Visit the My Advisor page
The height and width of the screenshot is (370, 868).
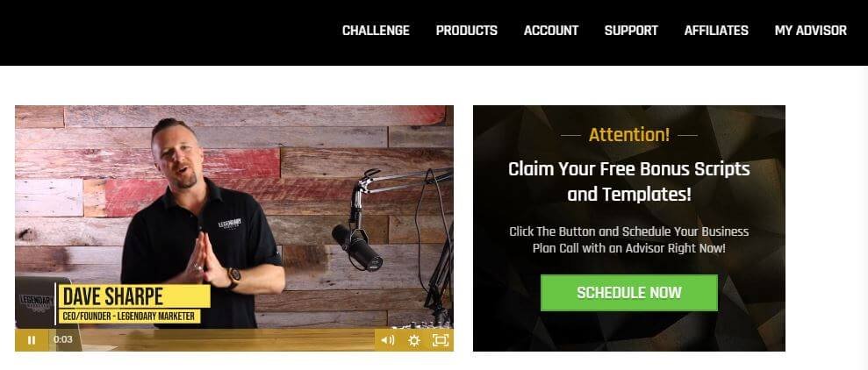[x=810, y=31]
